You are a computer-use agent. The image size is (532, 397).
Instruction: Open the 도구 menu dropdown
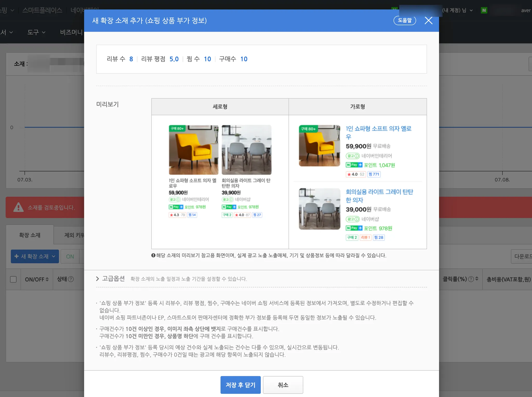(x=36, y=32)
